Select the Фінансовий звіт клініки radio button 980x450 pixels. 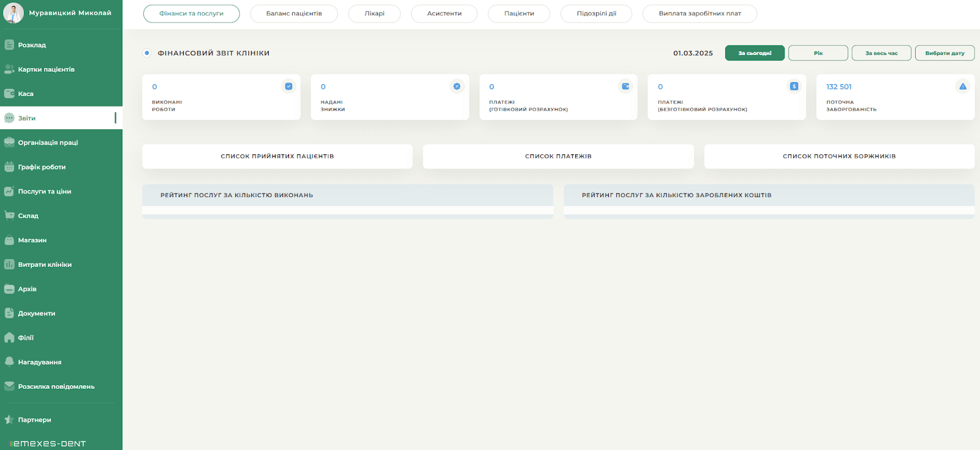pyautogui.click(x=147, y=53)
